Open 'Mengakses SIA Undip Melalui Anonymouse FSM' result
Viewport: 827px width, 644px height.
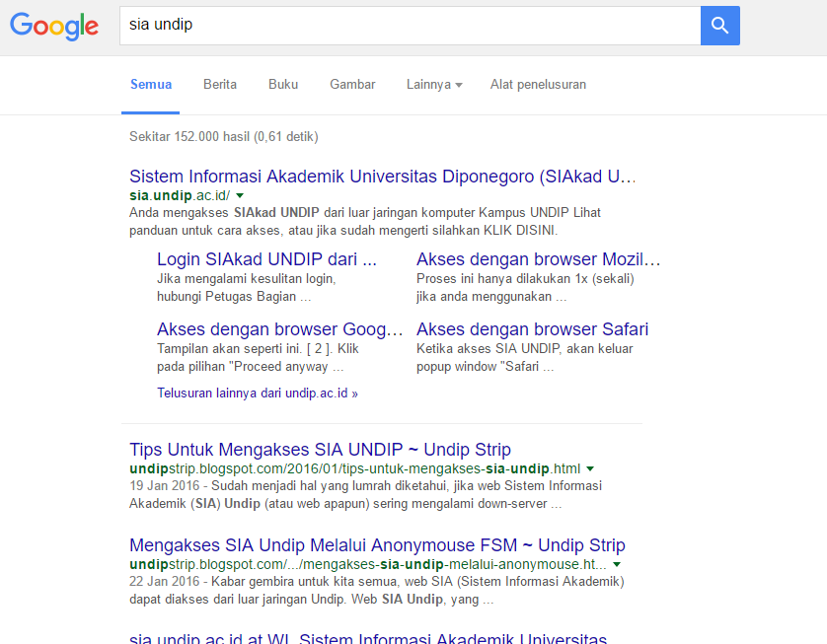coord(377,545)
